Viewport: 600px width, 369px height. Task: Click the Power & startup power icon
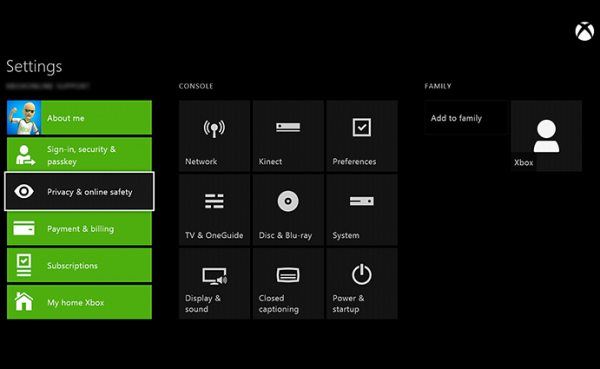362,274
